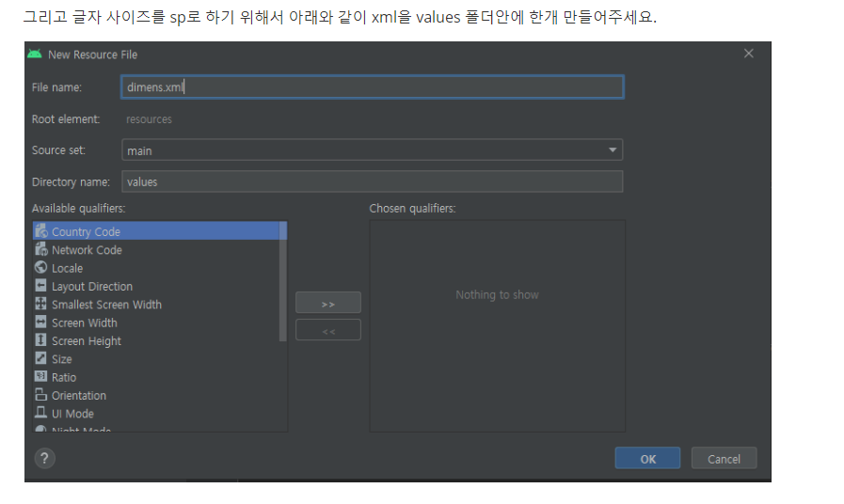Select Screen Height qualifier row
This screenshot has width=844, height=504.
156,341
